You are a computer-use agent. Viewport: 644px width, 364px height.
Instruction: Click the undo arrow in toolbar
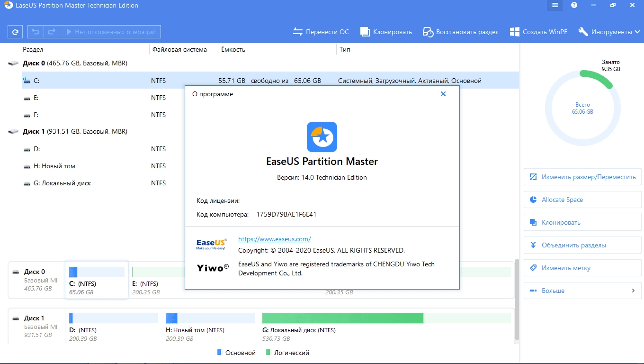tap(35, 32)
